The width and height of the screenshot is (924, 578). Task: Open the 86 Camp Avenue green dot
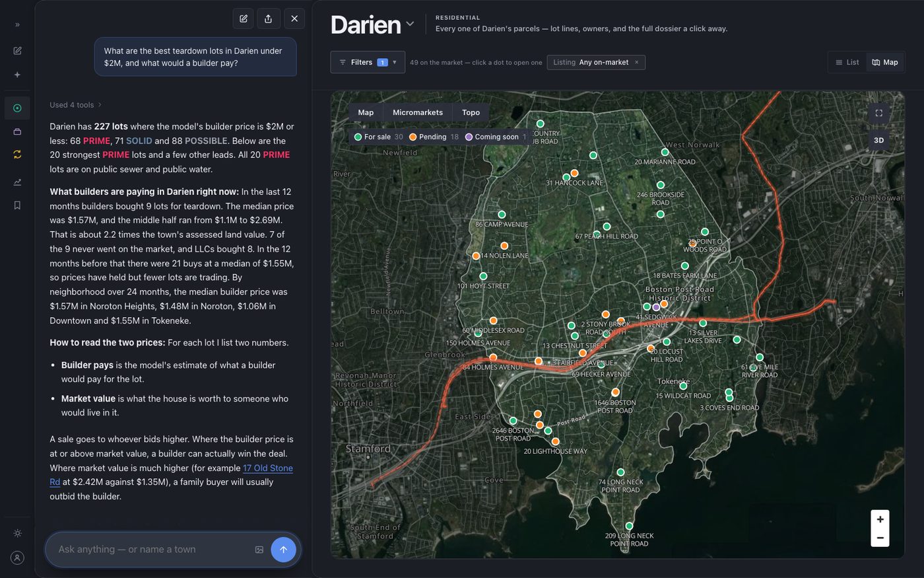tap(502, 215)
